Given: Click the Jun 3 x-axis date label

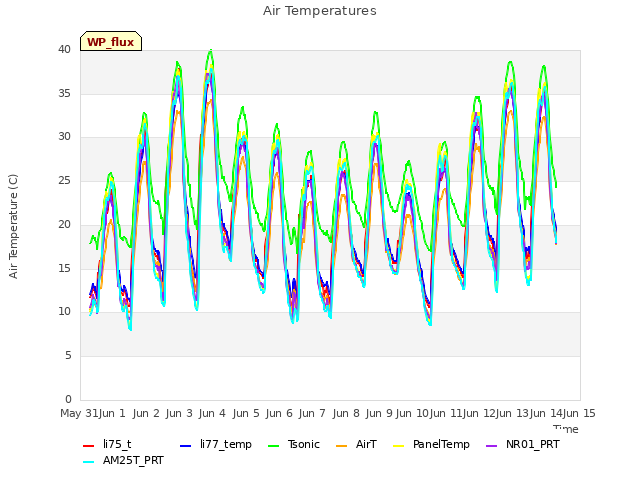Looking at the screenshot, I should point(179,413).
